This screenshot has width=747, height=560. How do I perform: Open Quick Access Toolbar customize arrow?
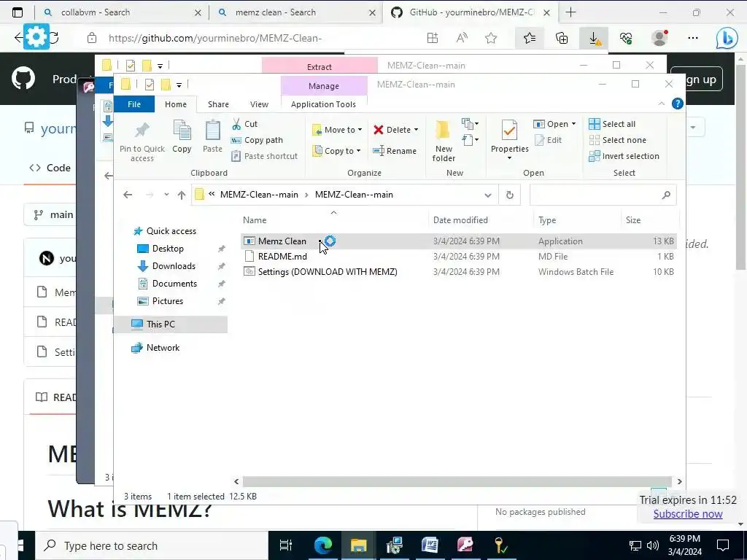coord(179,85)
